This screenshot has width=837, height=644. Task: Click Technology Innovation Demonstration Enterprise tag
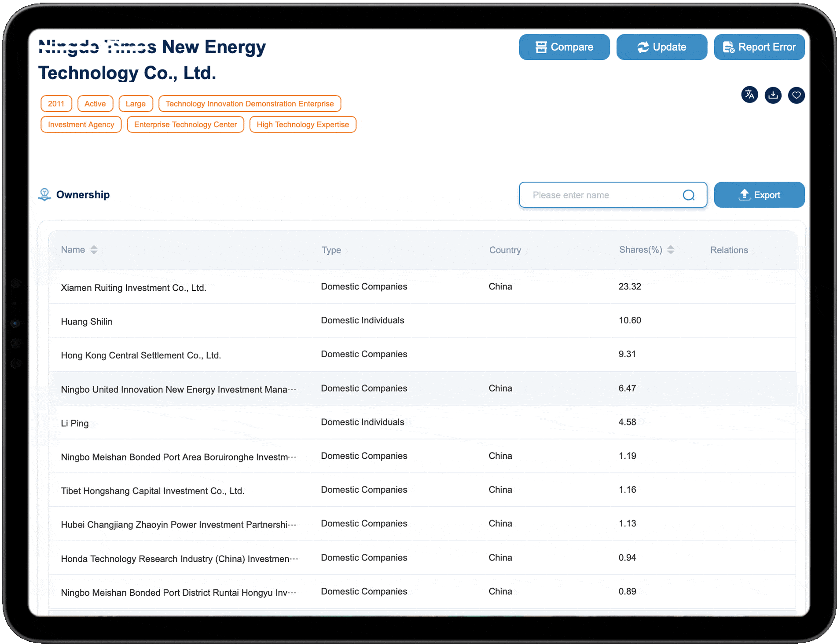coord(250,104)
